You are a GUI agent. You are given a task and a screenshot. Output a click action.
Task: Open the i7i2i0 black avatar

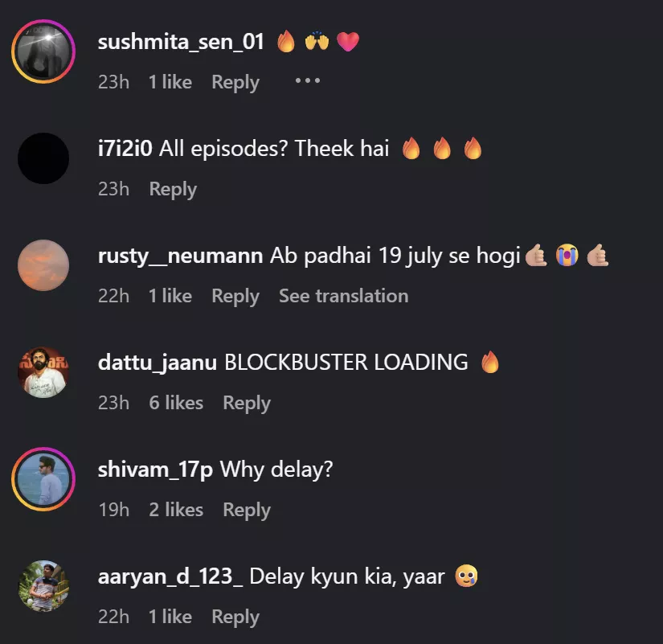tap(43, 158)
